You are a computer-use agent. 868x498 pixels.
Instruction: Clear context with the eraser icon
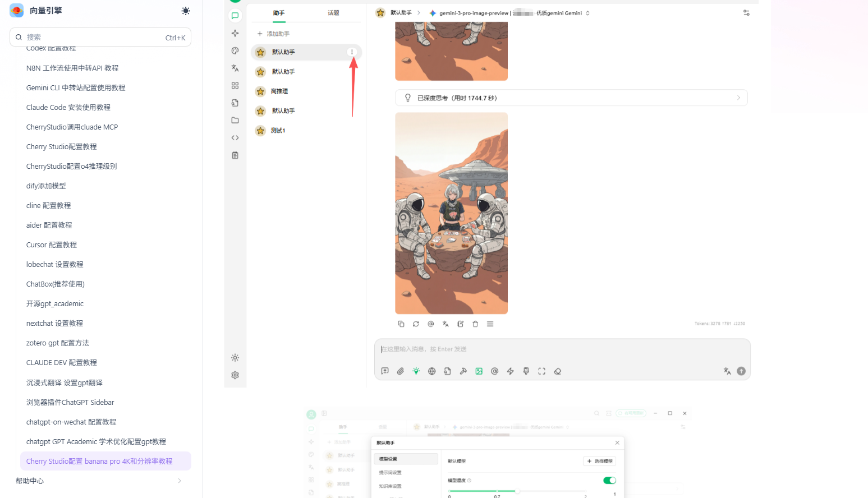[x=558, y=371]
